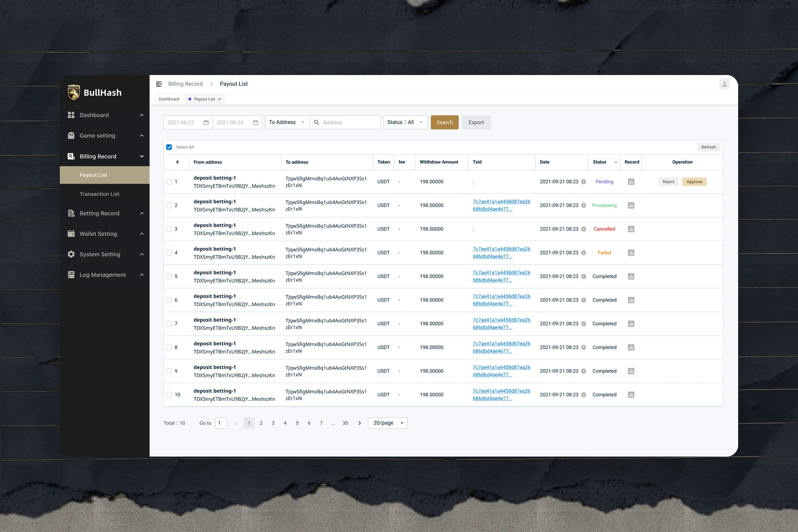The height and width of the screenshot is (532, 798).
Task: Click the Billing Record sidebar icon
Action: click(x=71, y=156)
